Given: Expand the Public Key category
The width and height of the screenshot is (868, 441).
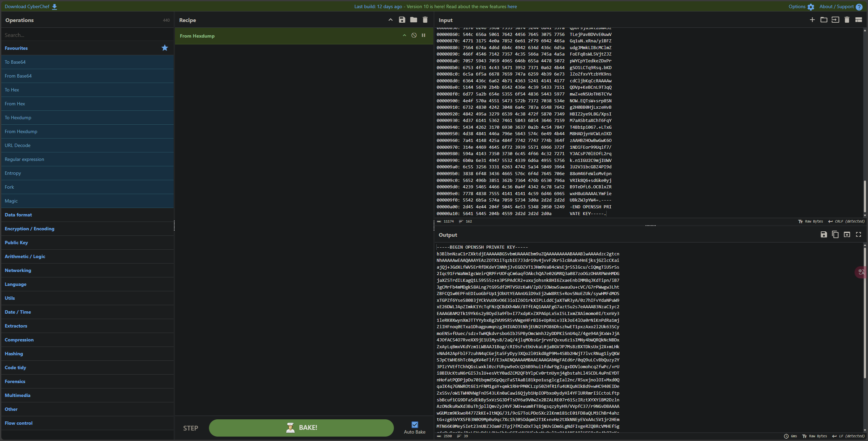Looking at the screenshot, I should coord(16,243).
